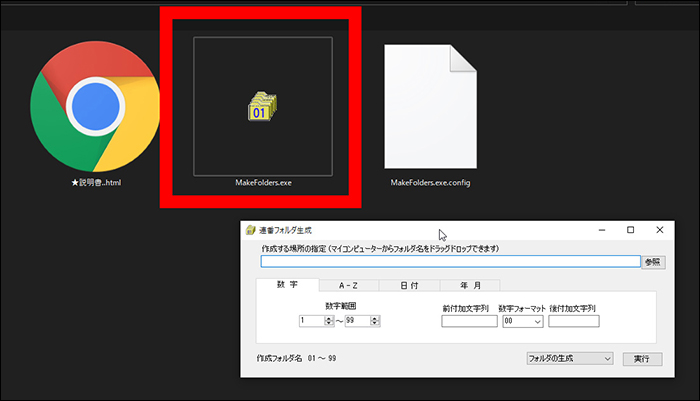Click the 後付加文字列 text field
700x401 pixels.
(574, 321)
